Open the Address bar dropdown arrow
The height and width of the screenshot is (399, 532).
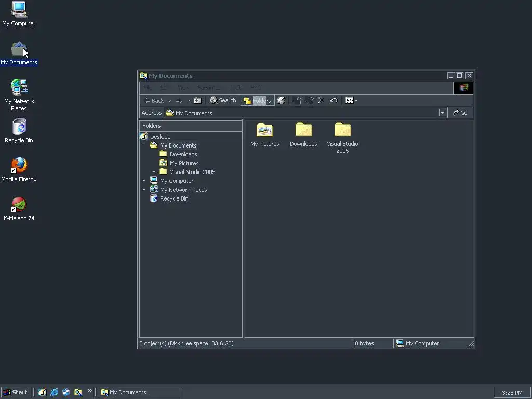(x=442, y=113)
